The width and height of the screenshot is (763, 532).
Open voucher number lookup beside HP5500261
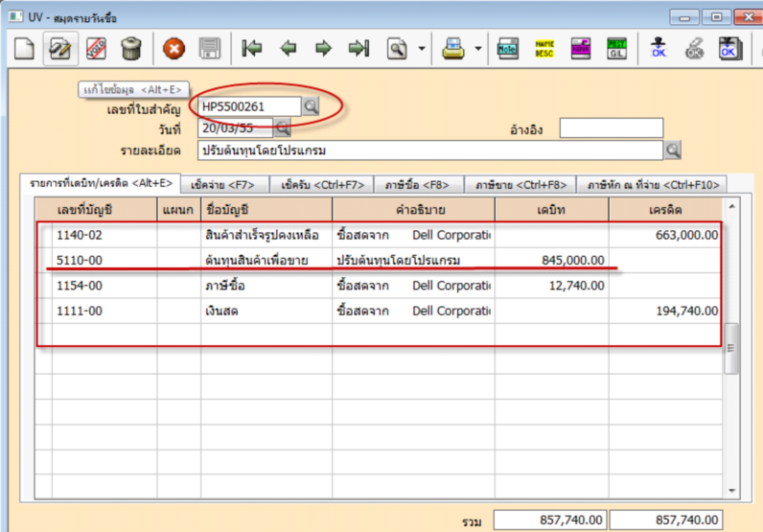(311, 106)
